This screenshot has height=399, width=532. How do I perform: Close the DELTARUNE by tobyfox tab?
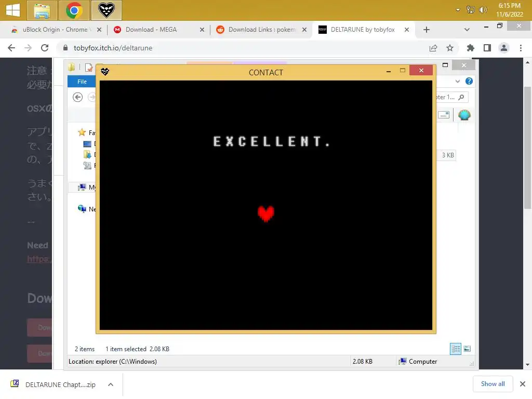406,30
